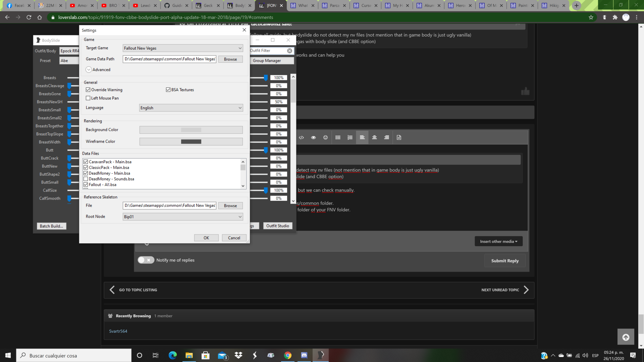The image size is (644, 362).
Task: Open Google Chrome from taskbar
Action: click(288, 355)
